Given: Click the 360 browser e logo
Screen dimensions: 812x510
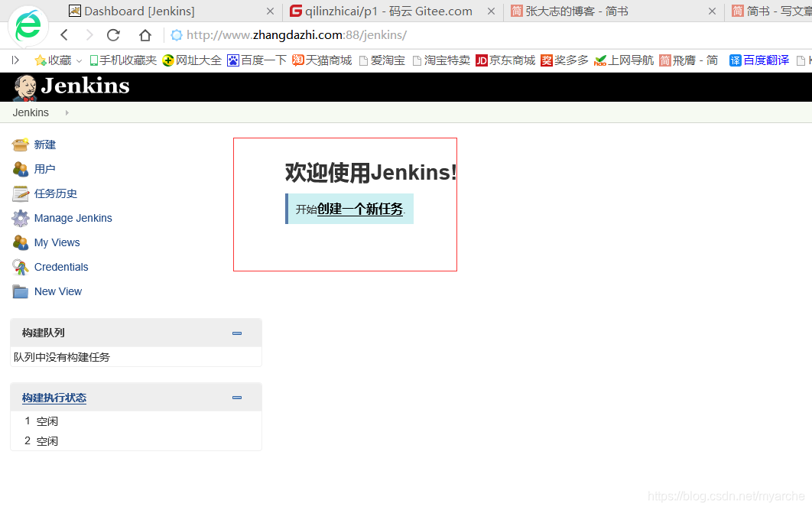Looking at the screenshot, I should tap(28, 26).
